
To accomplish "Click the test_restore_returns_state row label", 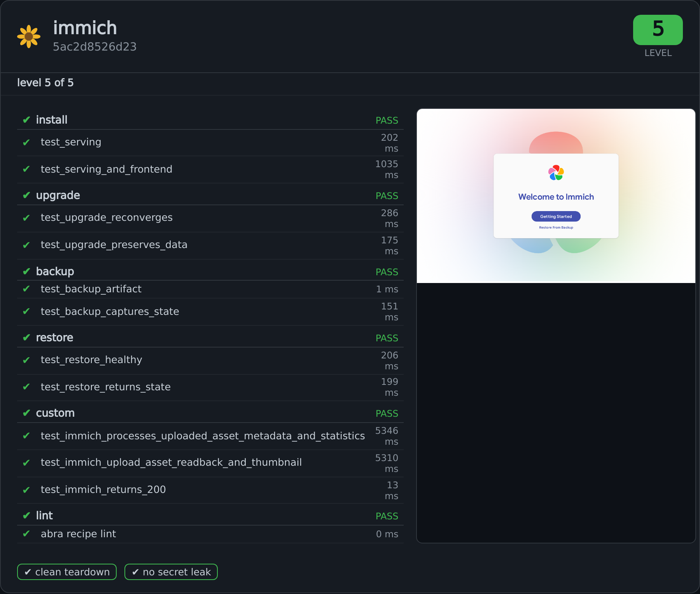I will pos(105,387).
